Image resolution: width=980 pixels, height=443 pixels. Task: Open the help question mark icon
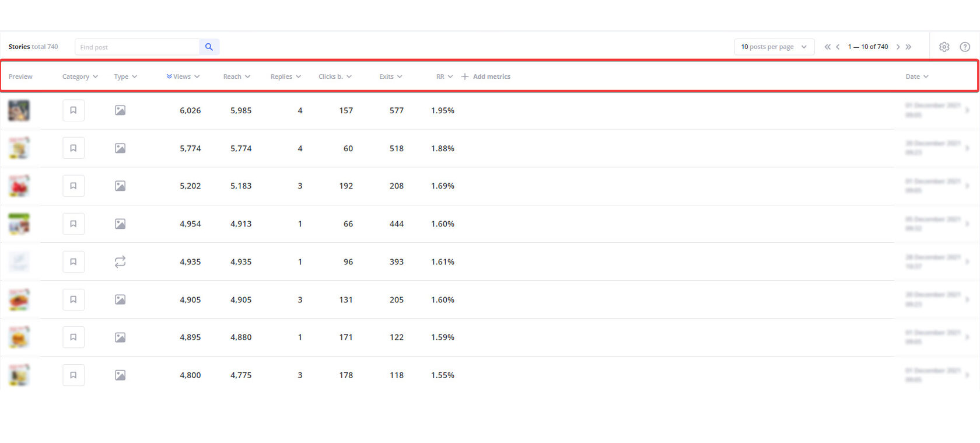click(965, 47)
